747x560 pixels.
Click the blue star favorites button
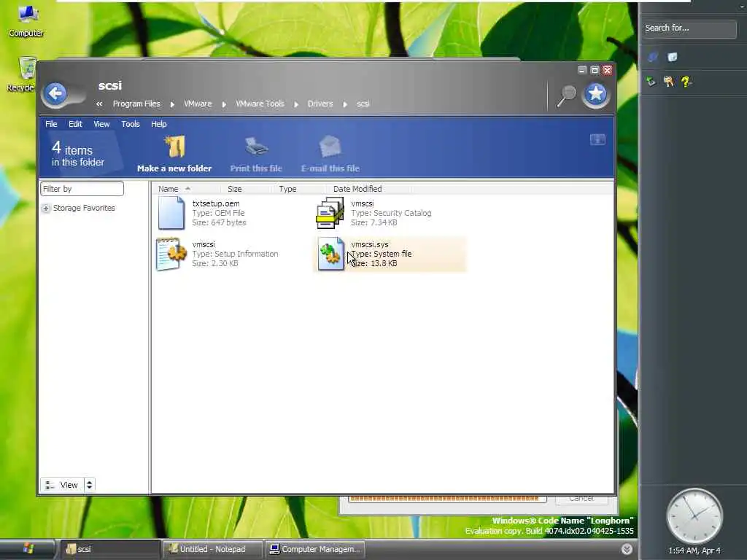(x=595, y=94)
